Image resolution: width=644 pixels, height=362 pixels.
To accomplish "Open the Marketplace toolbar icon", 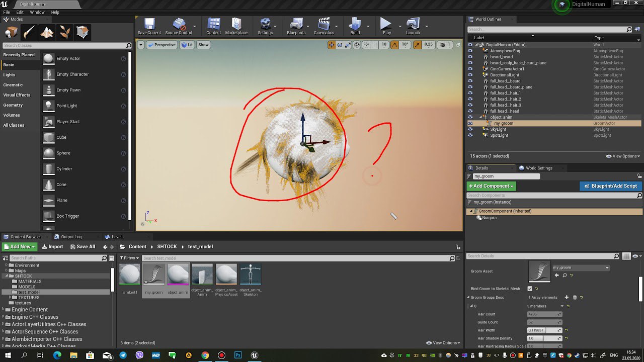I will tap(236, 26).
